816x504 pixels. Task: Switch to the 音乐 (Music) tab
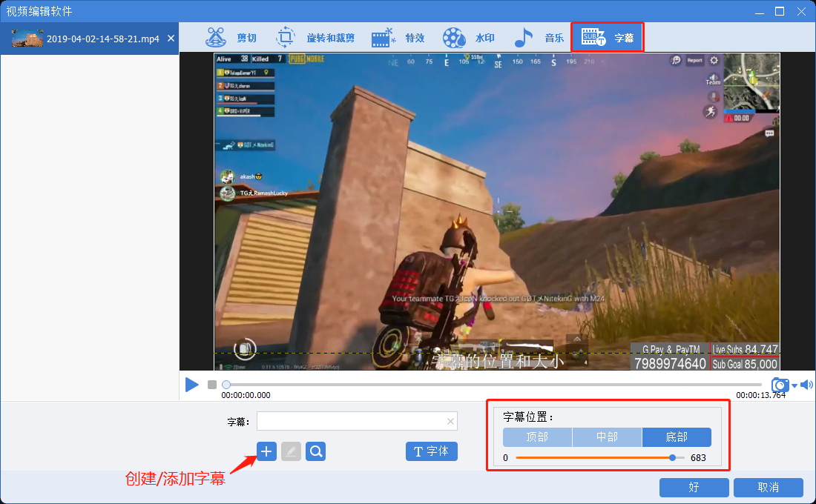(539, 38)
